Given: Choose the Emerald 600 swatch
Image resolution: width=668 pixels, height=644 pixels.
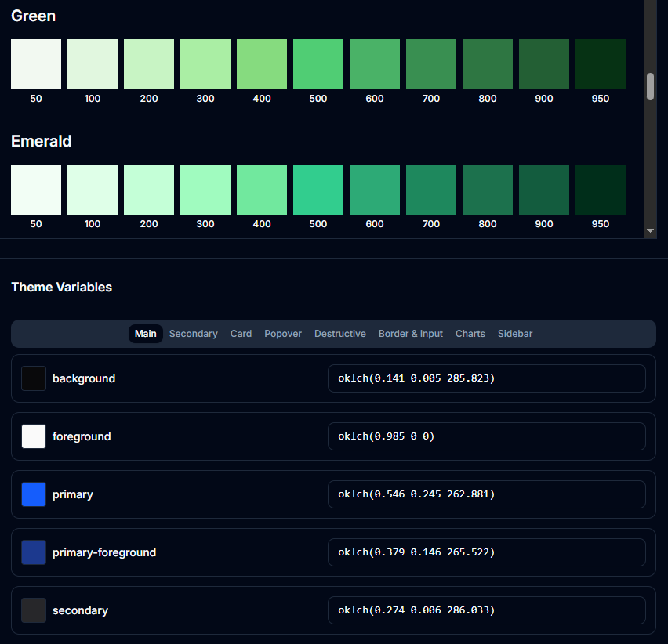Looking at the screenshot, I should [375, 190].
